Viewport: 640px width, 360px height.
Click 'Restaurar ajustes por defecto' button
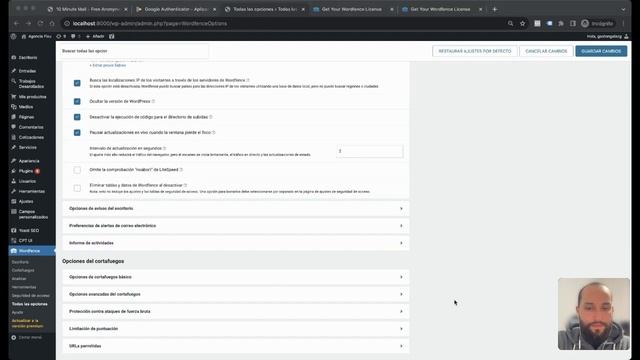point(475,51)
